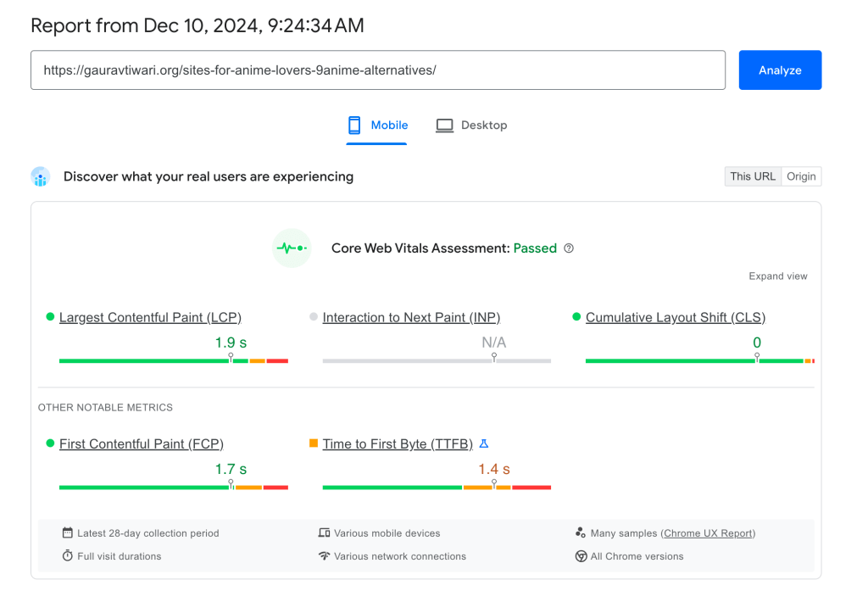Expand Cumulative Layout Shift details
Viewport: 868px width, 591px height.
[x=676, y=316]
